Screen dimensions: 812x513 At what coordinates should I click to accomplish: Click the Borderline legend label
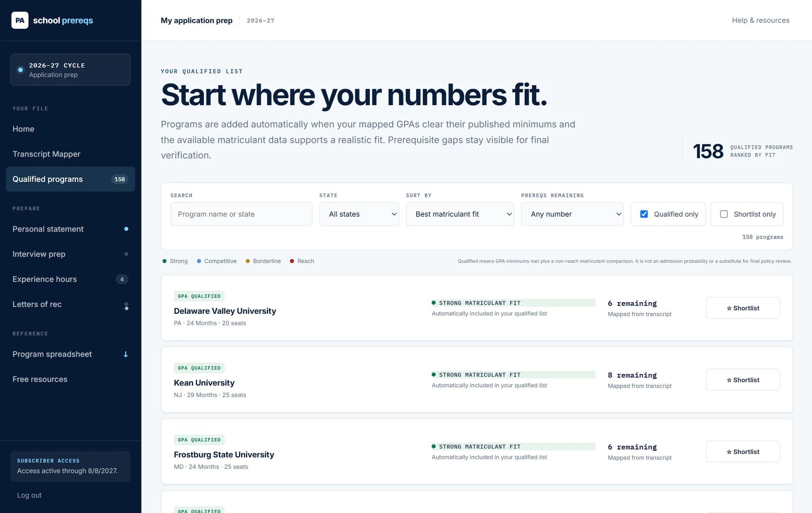267,261
